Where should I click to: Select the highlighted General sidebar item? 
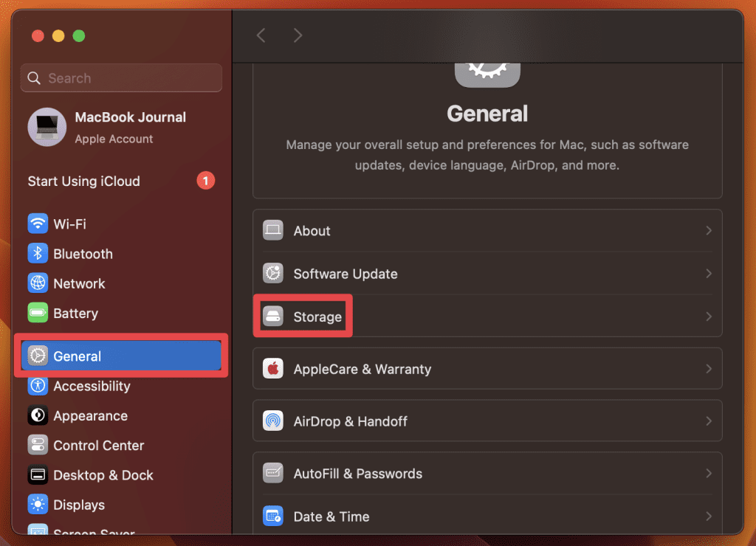click(121, 356)
